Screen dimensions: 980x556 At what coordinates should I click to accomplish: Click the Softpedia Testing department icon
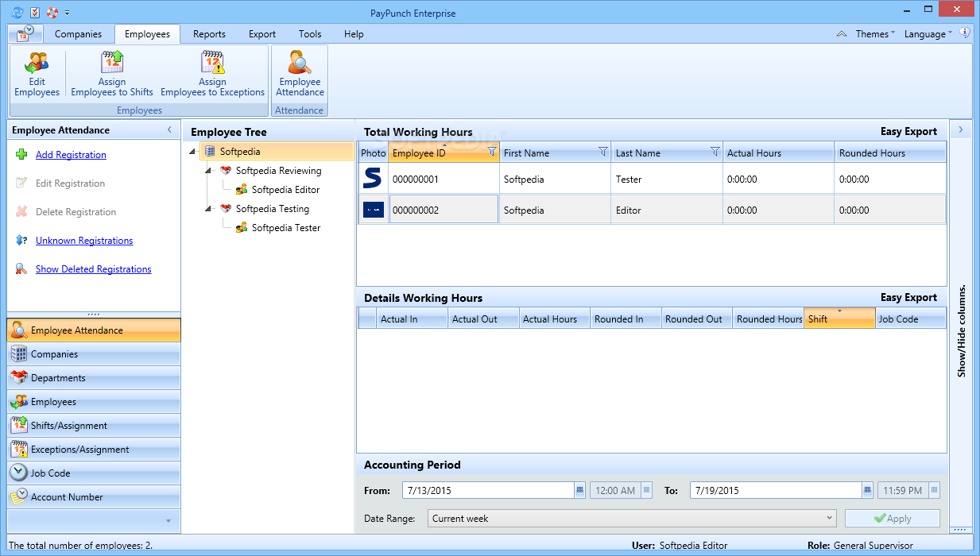click(226, 208)
